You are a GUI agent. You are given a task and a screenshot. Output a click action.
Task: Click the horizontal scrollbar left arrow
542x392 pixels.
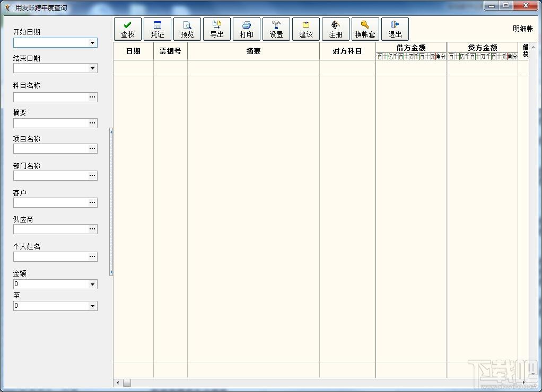[118, 382]
